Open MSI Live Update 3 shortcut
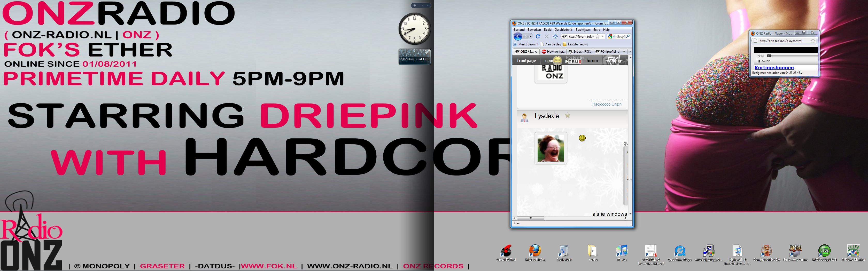This screenshot has width=868, height=271. (825, 253)
